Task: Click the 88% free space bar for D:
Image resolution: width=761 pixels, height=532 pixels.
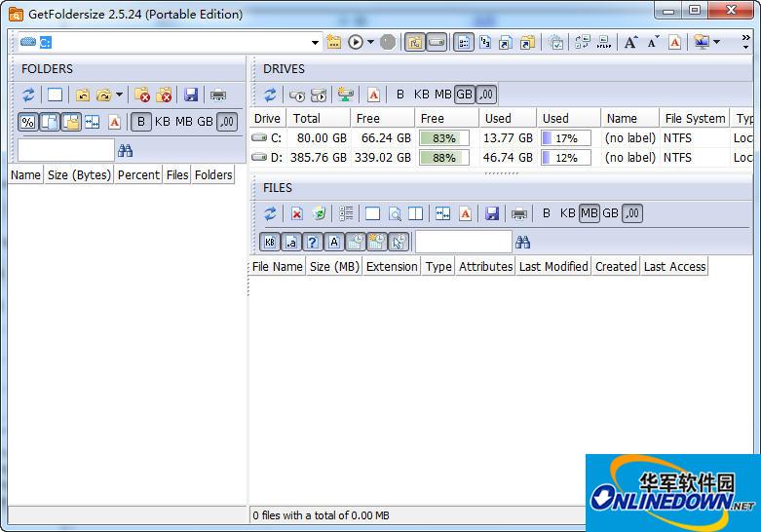Action: (x=444, y=158)
